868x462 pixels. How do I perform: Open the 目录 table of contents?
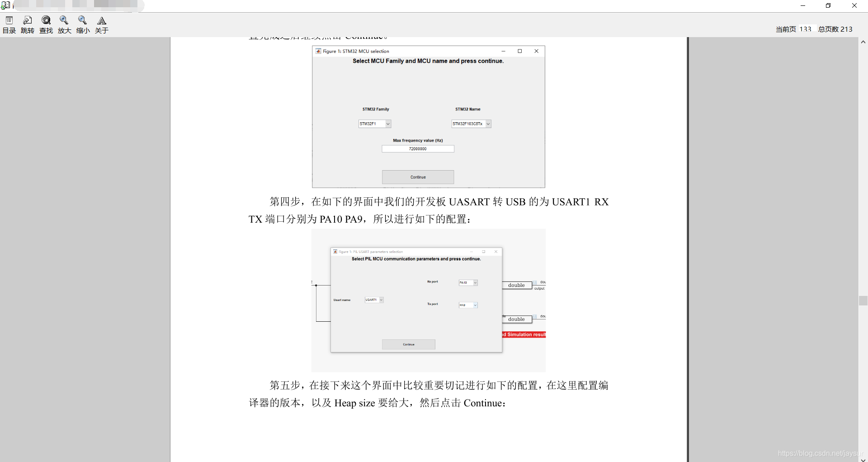point(9,25)
